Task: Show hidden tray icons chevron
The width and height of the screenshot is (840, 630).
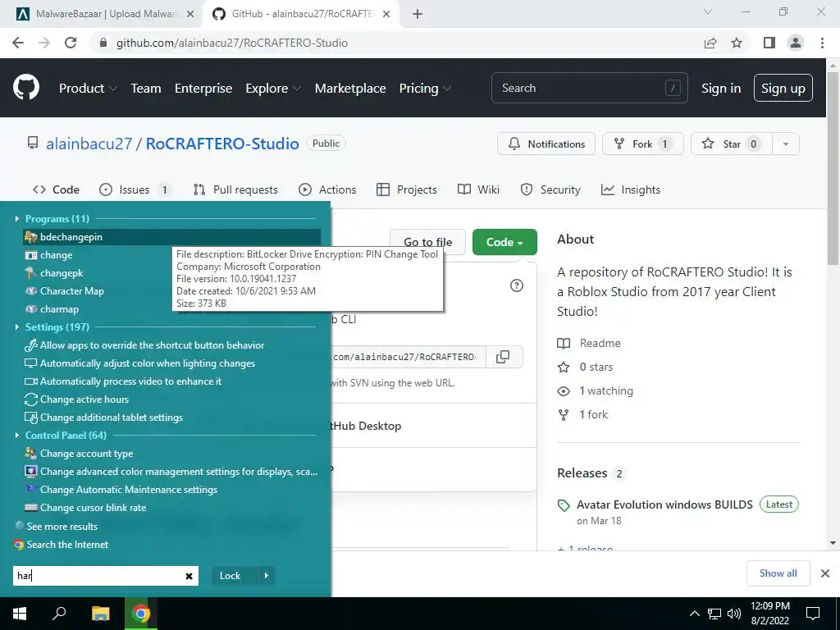Action: 694,614
